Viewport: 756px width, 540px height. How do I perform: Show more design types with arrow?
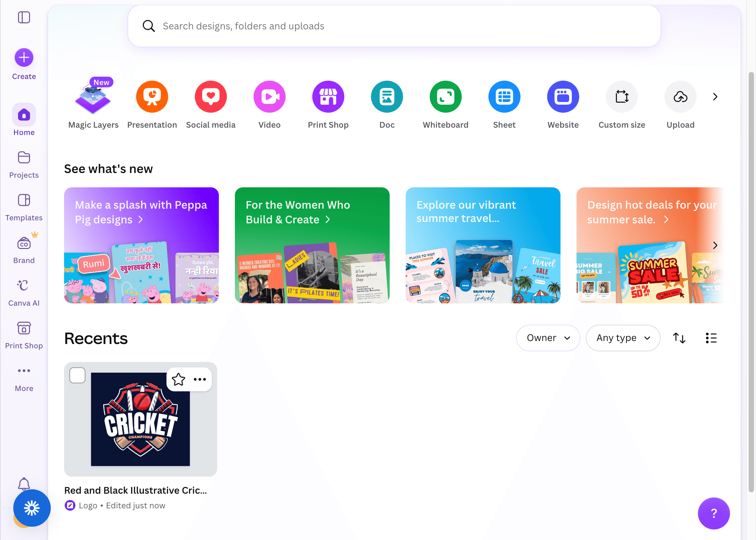point(715,97)
